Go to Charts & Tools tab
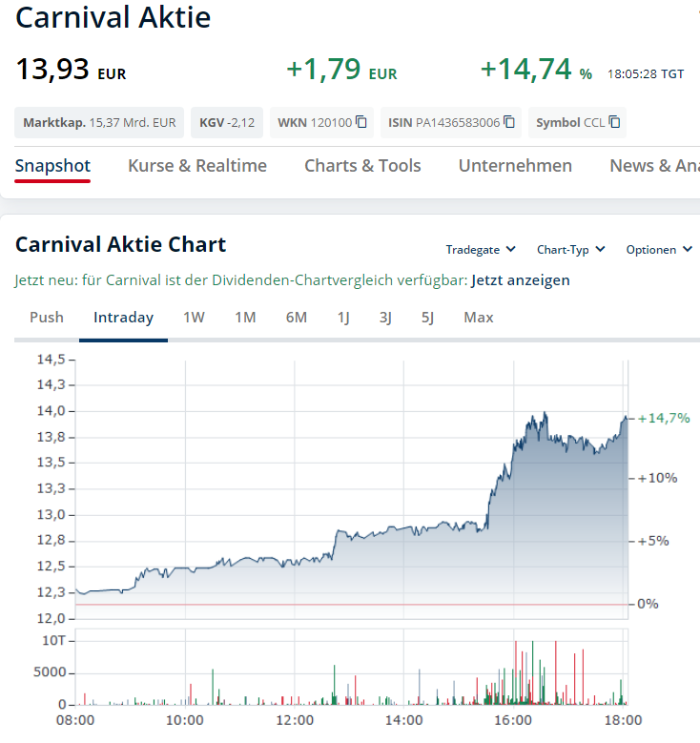Viewport: 700px width, 743px height. pyautogui.click(x=362, y=166)
